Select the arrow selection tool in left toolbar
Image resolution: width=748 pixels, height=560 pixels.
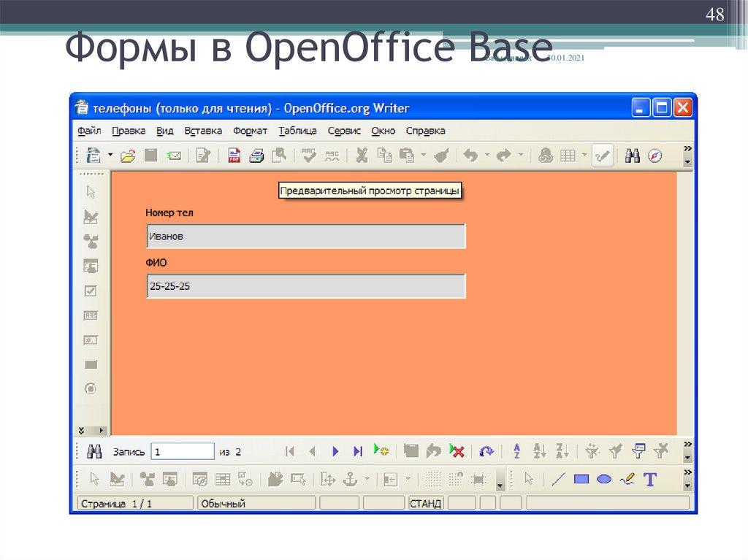(x=91, y=191)
